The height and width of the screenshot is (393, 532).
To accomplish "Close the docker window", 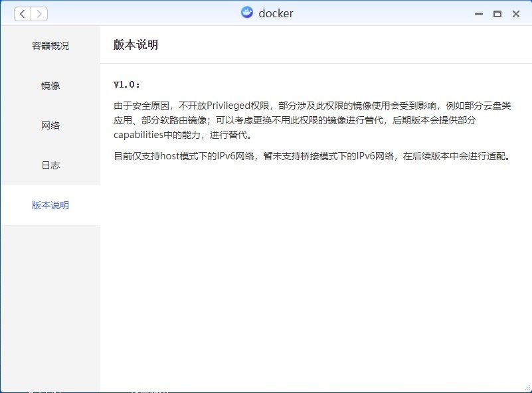I will 516,14.
